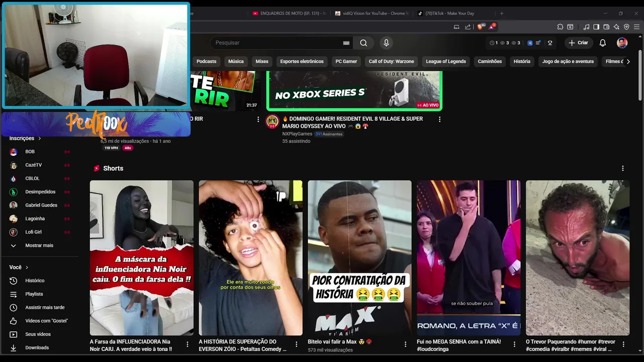Open the vidIQ blue logo icon

coord(530,43)
